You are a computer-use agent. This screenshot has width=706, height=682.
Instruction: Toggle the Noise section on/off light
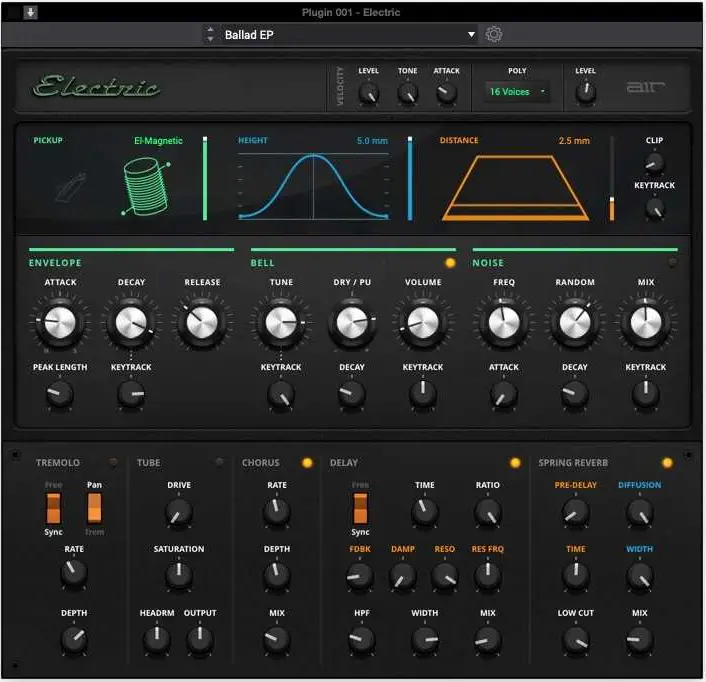click(x=672, y=262)
